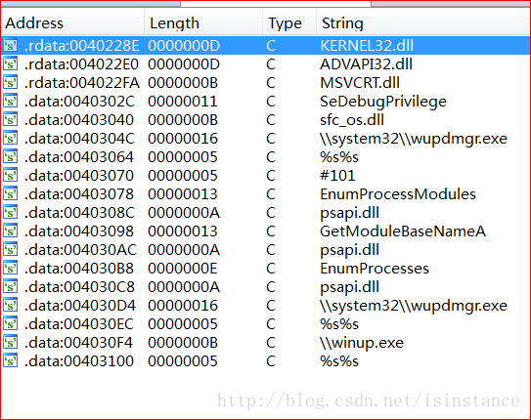
Task: Sort by the Address column header
Action: [x=72, y=23]
